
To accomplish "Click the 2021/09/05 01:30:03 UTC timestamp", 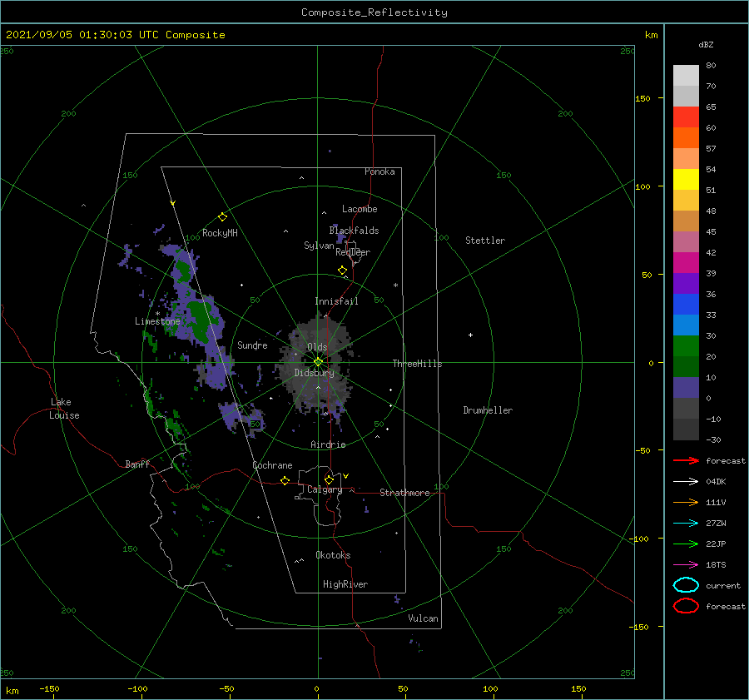I will [115, 35].
